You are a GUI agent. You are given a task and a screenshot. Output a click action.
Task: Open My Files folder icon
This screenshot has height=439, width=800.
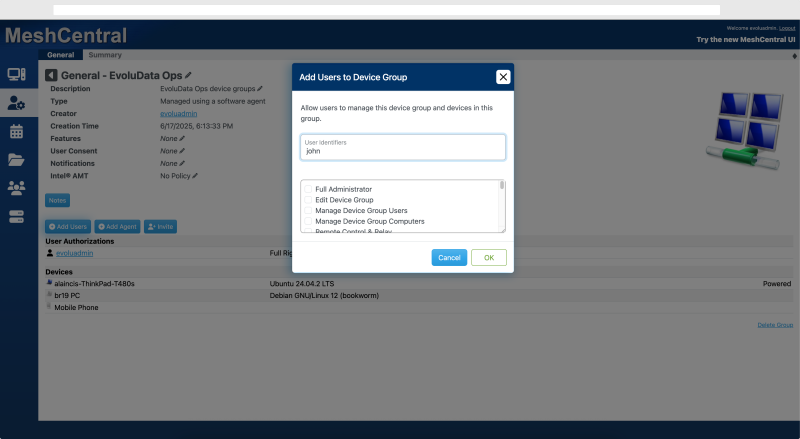pyautogui.click(x=16, y=160)
